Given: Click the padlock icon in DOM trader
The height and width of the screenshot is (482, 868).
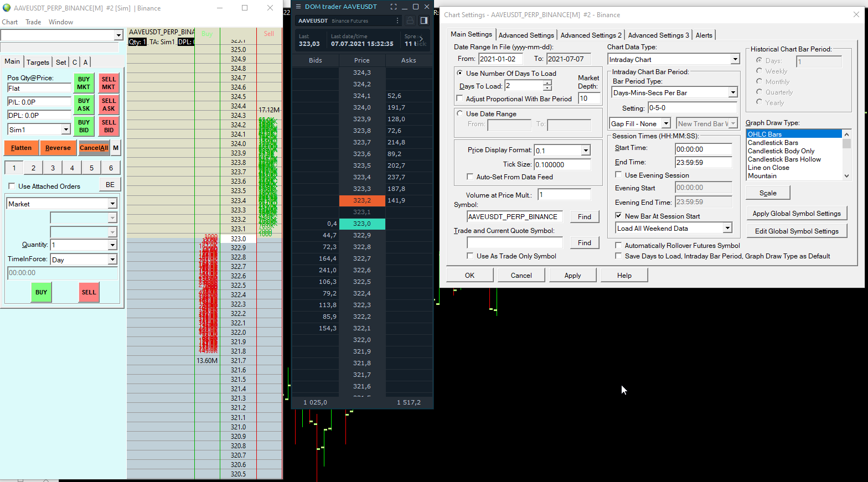Looking at the screenshot, I should tap(410, 20).
